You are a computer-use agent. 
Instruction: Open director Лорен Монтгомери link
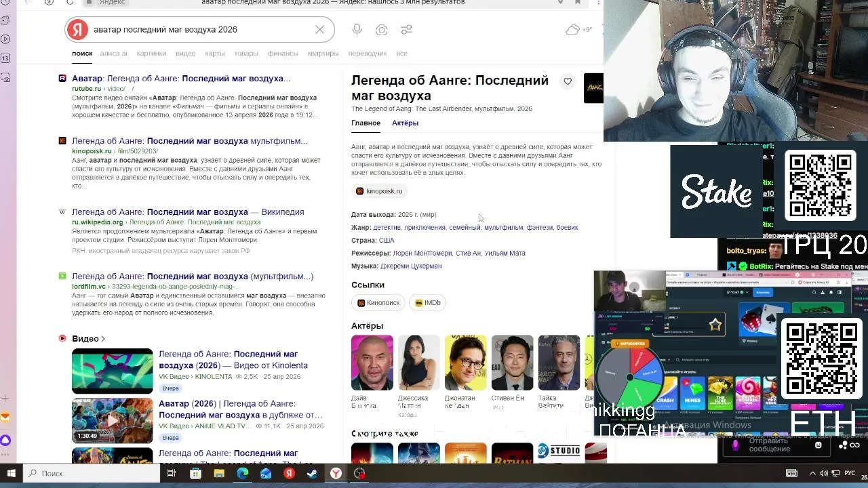coord(422,253)
